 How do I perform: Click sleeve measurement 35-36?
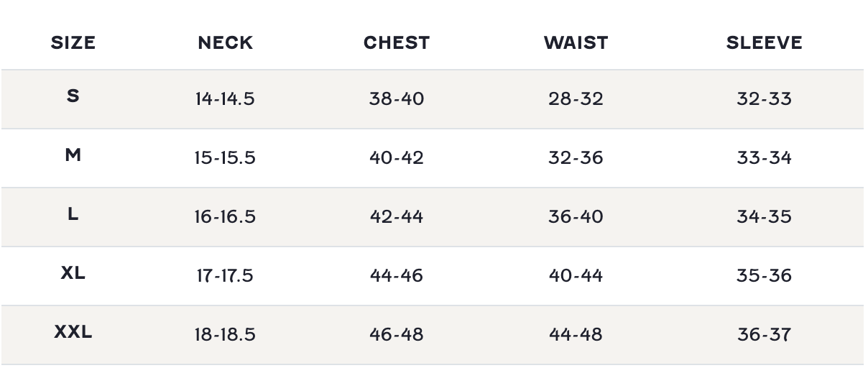click(764, 276)
